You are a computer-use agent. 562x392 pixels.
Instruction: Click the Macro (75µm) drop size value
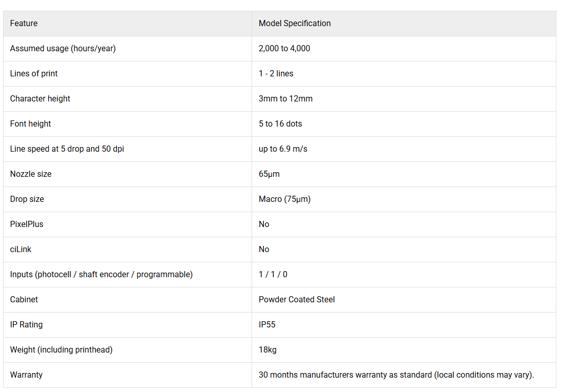coord(284,199)
